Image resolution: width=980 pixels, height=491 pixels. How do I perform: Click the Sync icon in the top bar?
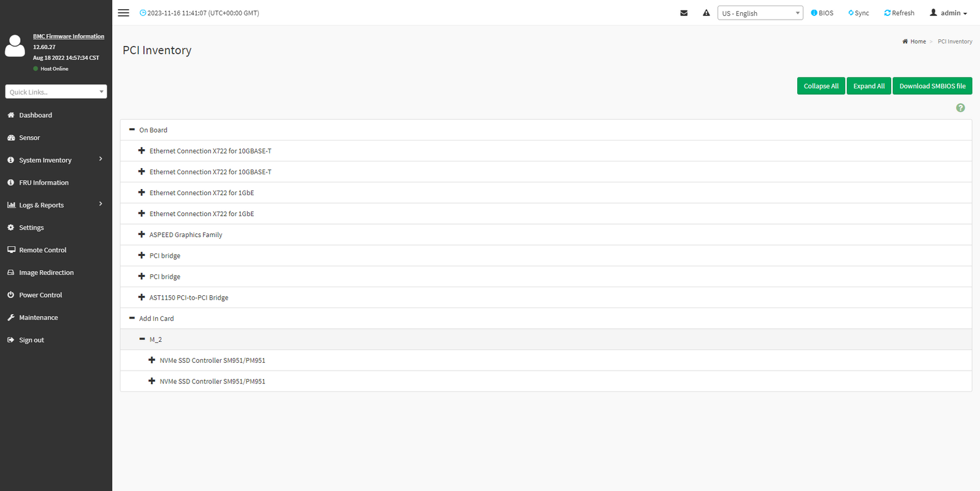(851, 13)
